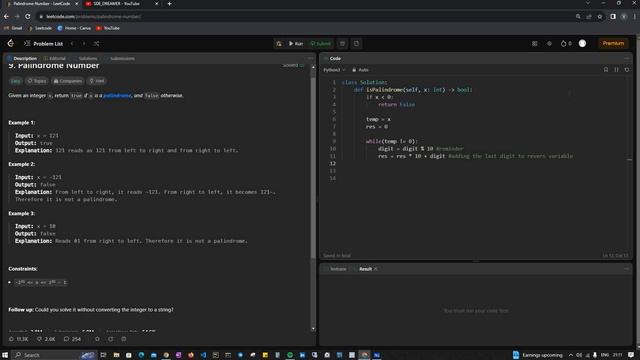The width and height of the screenshot is (640, 360).
Task: Click the taskbar Search box
Action: (x=54, y=355)
